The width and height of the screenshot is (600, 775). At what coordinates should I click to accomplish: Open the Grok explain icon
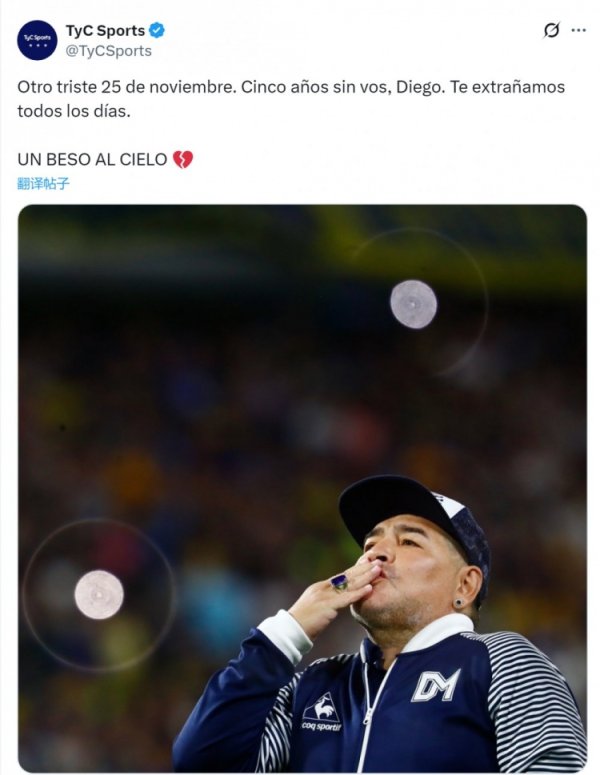[551, 30]
